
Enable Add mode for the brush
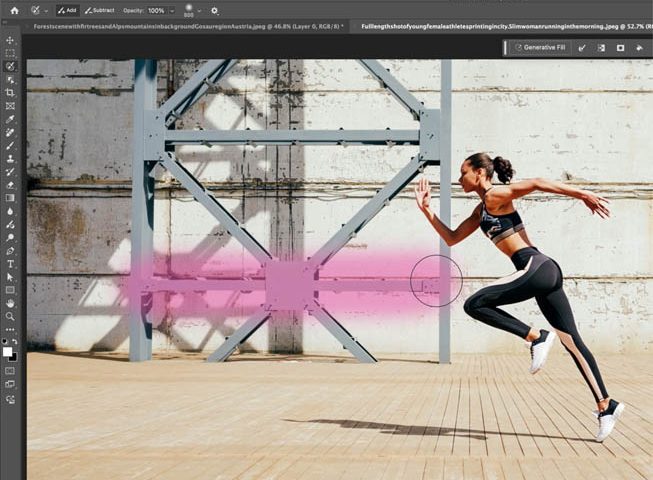point(67,10)
